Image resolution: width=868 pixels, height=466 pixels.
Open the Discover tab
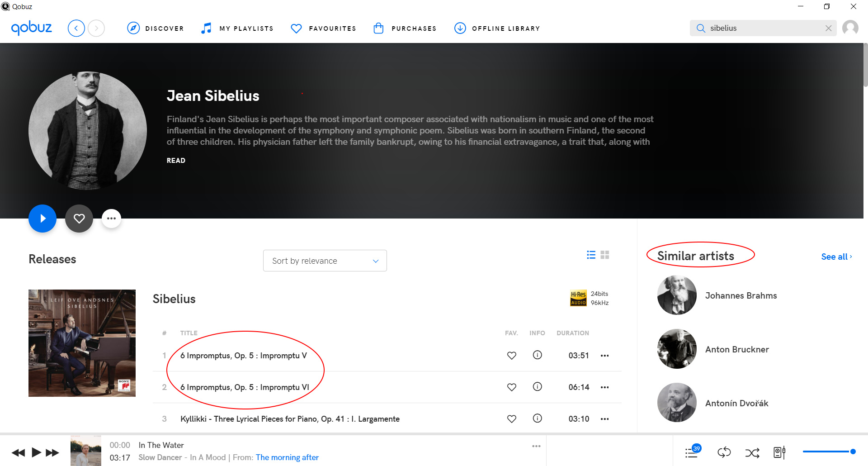pos(156,28)
